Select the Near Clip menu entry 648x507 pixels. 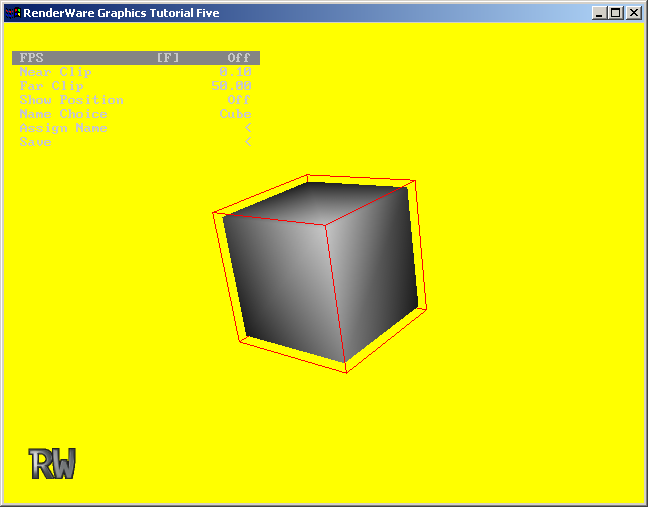[x=136, y=72]
